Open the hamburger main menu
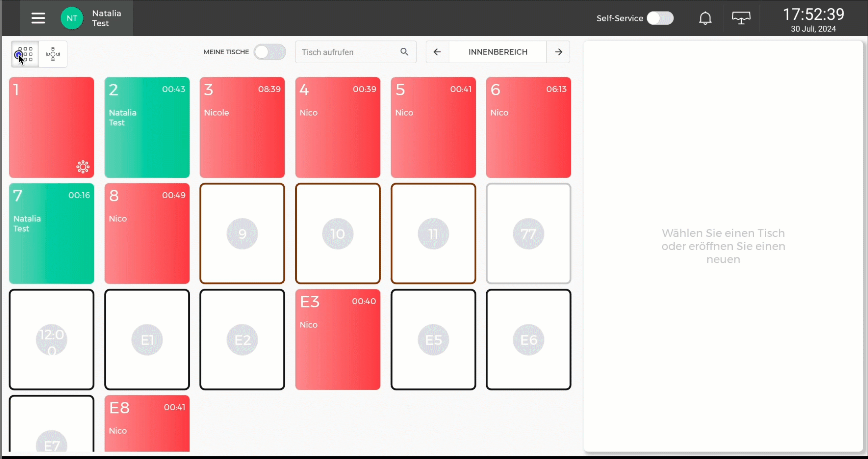This screenshot has height=459, width=868. [x=38, y=18]
